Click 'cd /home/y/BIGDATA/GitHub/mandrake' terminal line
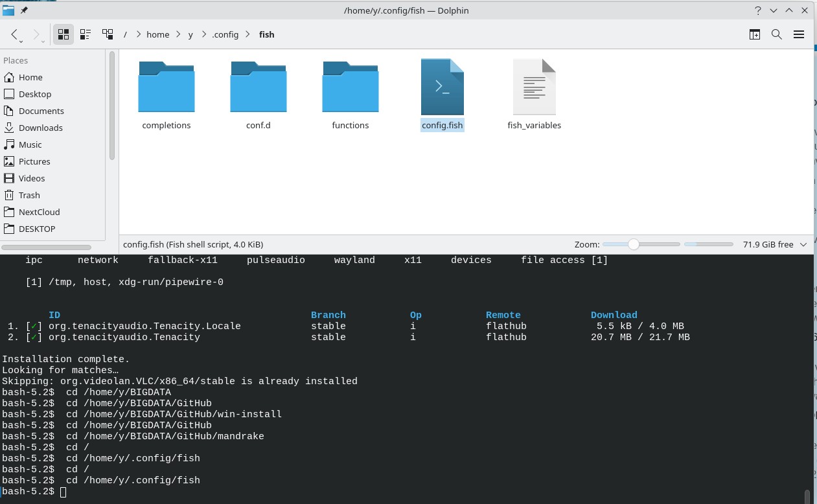Viewport: 817px width, 504px height. pos(165,436)
